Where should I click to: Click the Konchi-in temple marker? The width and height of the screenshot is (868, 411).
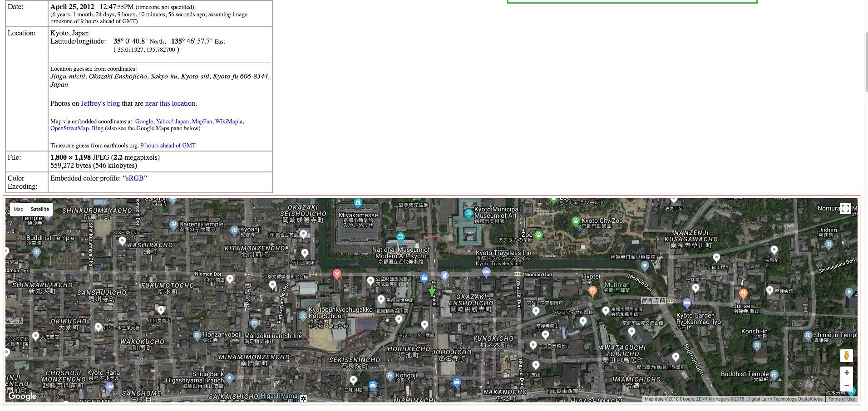pos(756,345)
